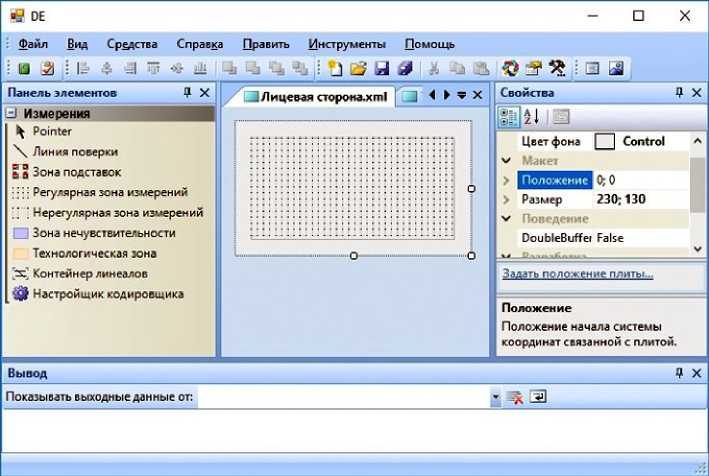
Task: Clear output with the red X icon
Action: tap(515, 397)
